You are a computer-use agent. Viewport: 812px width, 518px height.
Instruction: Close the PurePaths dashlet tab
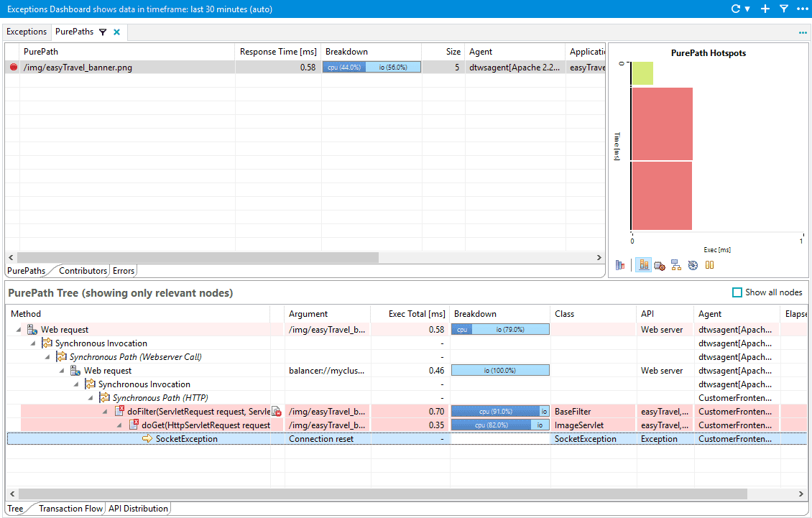(117, 32)
